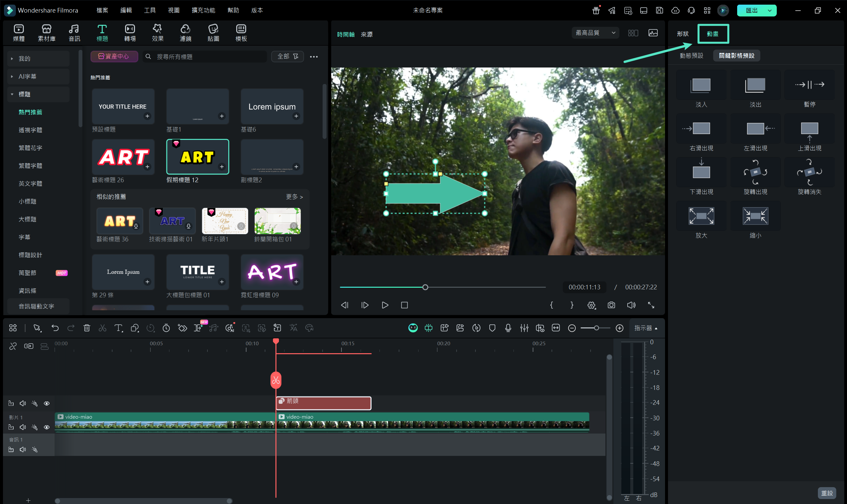Click the delete trash icon in timeline toolbar

click(x=87, y=328)
